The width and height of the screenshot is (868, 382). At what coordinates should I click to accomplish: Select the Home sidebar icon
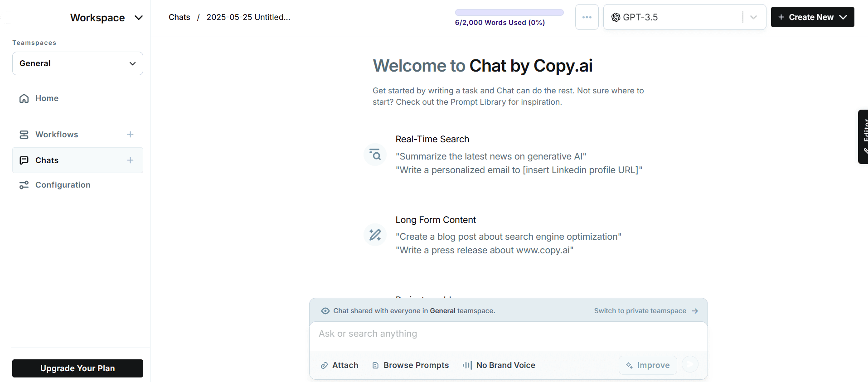[x=24, y=98]
